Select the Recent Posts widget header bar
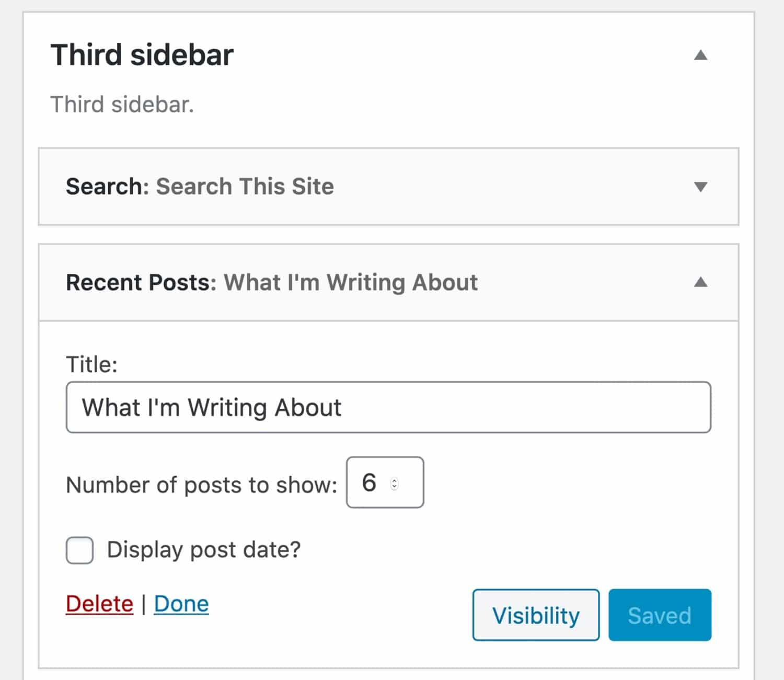This screenshot has height=680, width=784. (366, 283)
